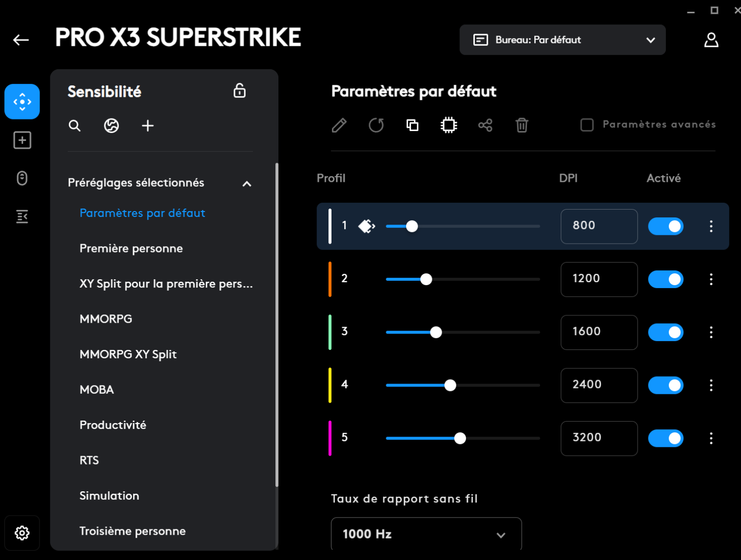Open the assignments plus-box sidebar icon

click(22, 140)
